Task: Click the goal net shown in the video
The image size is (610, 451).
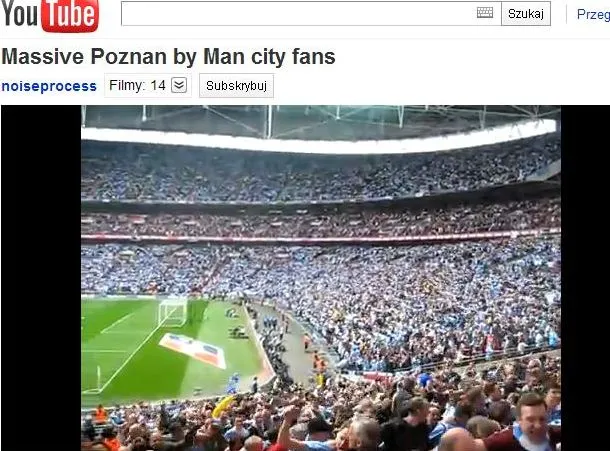Action: click(172, 312)
